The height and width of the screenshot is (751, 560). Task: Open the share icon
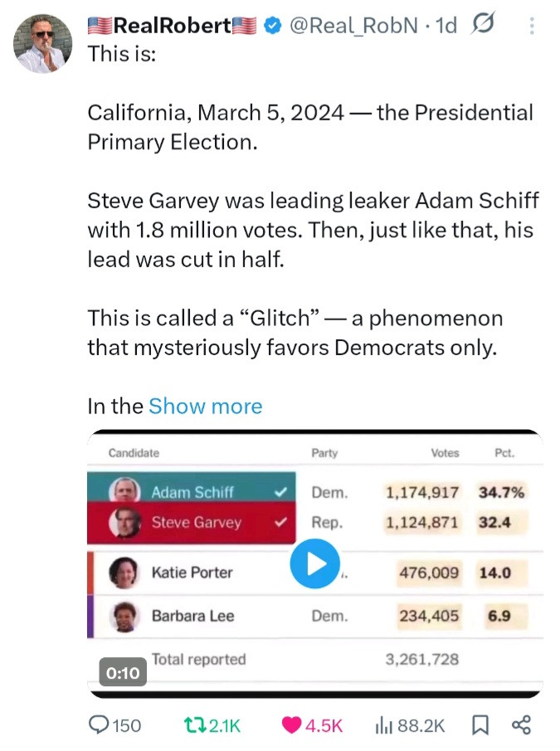[x=521, y=724]
